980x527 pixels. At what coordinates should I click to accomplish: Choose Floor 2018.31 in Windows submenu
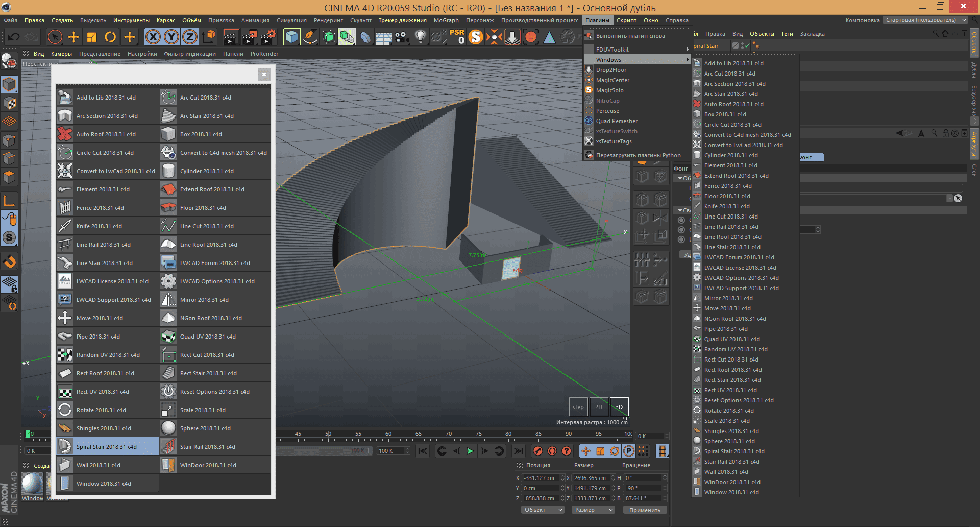click(x=745, y=196)
